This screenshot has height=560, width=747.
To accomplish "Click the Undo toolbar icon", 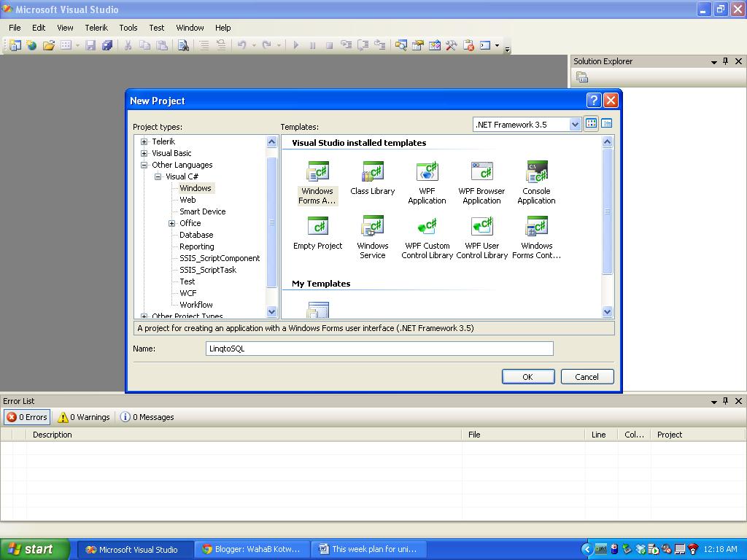I will click(241, 45).
